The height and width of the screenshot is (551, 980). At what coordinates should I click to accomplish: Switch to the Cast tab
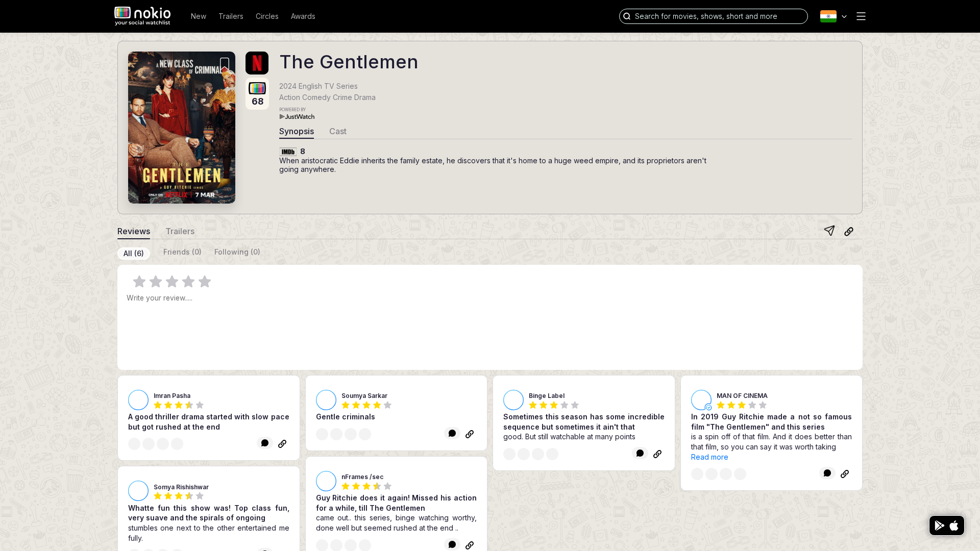338,132
